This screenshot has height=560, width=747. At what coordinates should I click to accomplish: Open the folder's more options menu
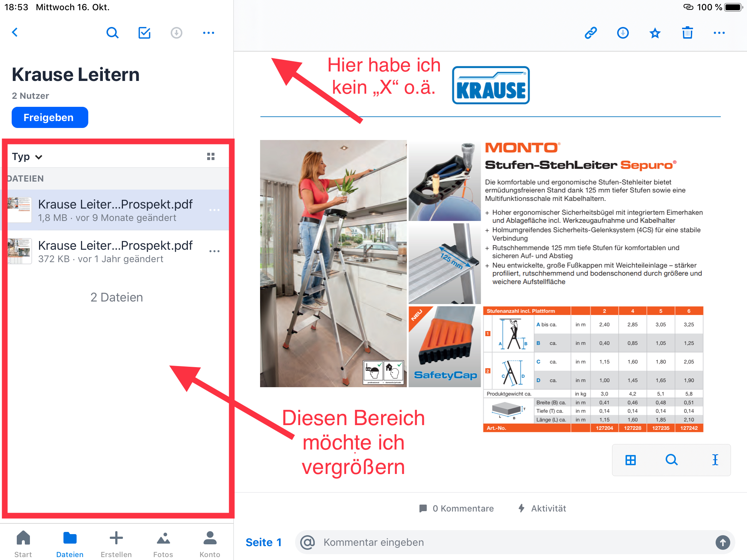(209, 33)
